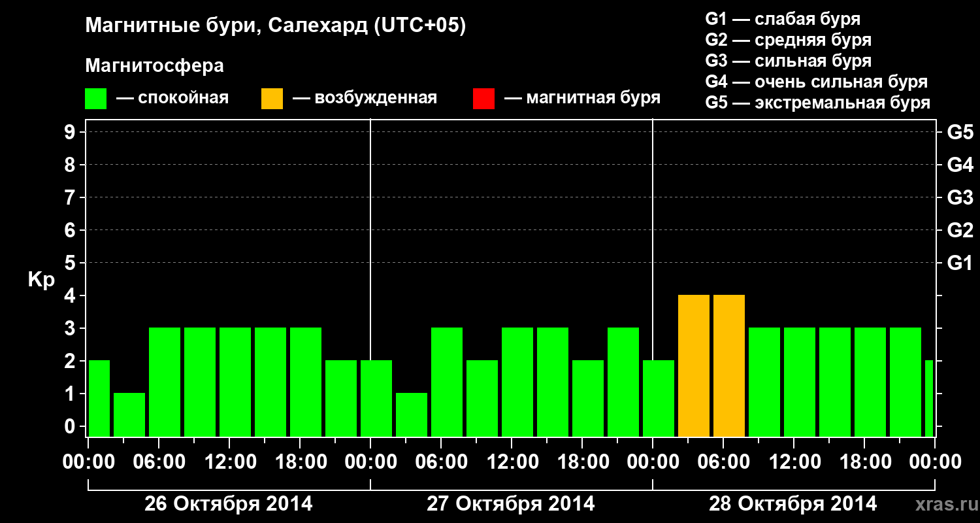
Task: Click the '— магнитная буря' legend label
Action: pyautogui.click(x=582, y=99)
